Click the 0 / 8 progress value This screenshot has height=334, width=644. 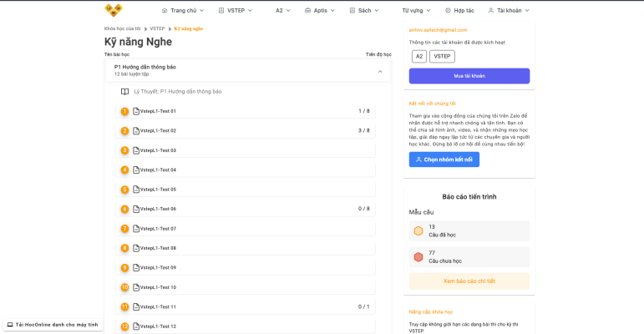click(x=364, y=209)
